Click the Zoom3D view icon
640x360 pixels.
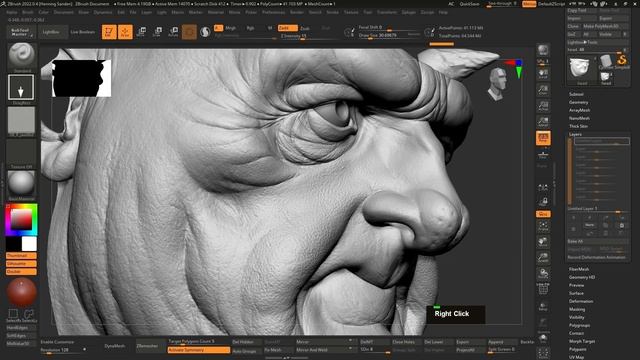click(x=543, y=258)
